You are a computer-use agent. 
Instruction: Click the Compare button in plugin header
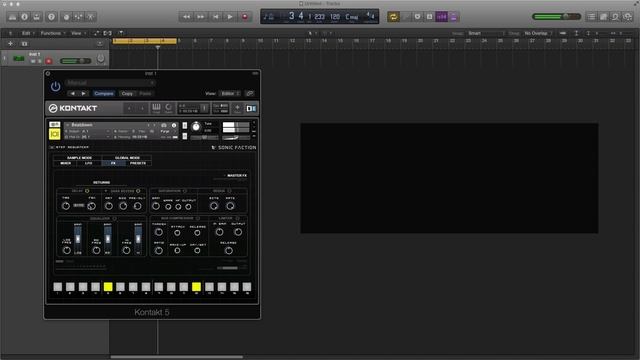pos(104,93)
